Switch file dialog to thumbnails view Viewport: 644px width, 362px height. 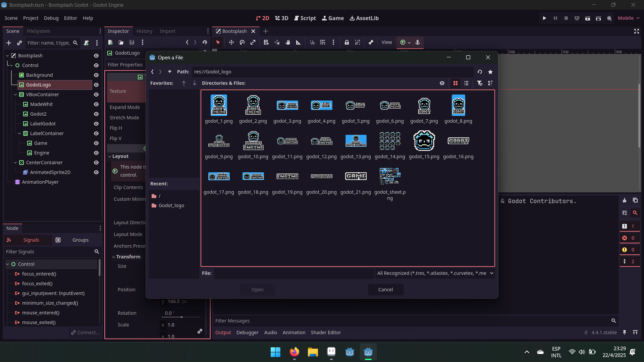455,83
